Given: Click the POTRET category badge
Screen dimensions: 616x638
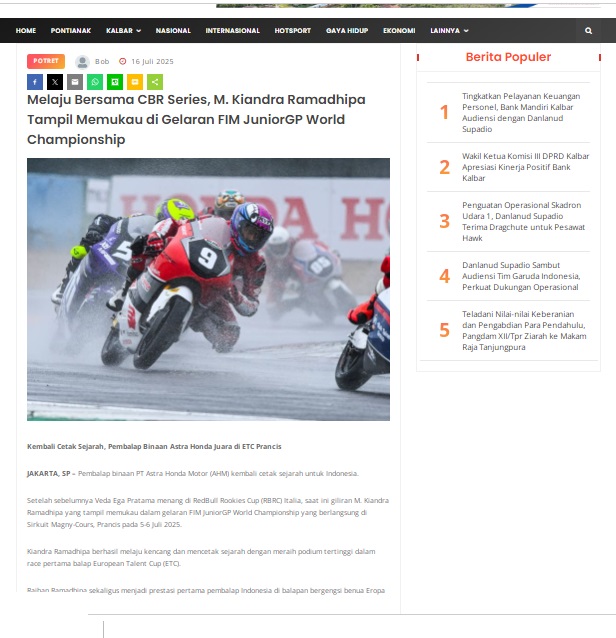Looking at the screenshot, I should point(46,61).
